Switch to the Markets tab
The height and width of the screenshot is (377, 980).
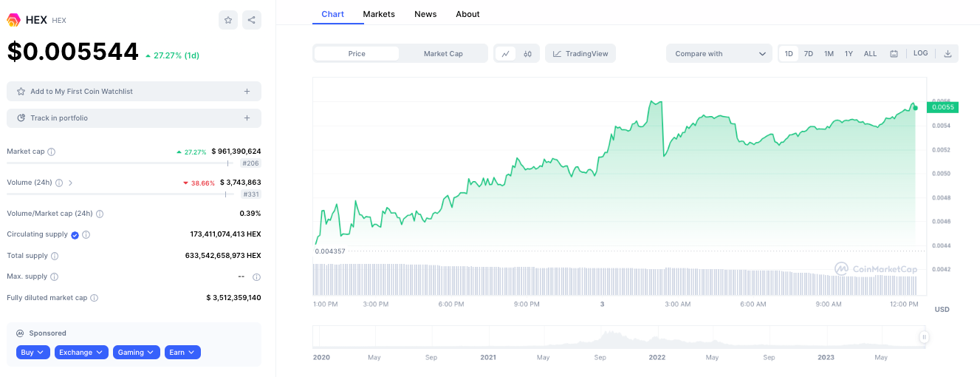(379, 14)
